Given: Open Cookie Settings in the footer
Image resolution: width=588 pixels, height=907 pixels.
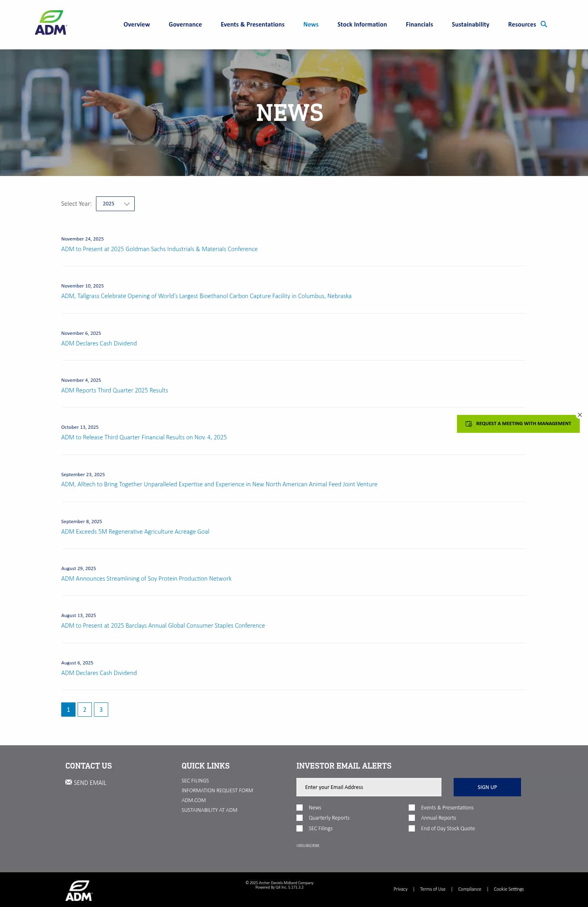Looking at the screenshot, I should coord(509,889).
